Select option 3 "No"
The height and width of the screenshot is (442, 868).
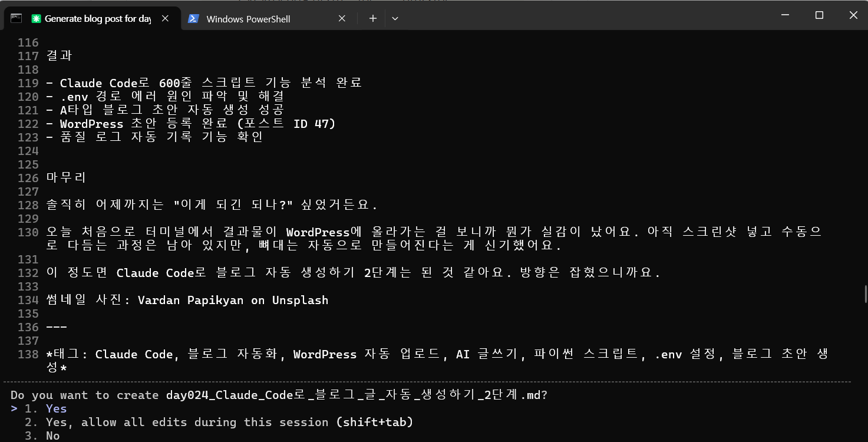point(52,435)
